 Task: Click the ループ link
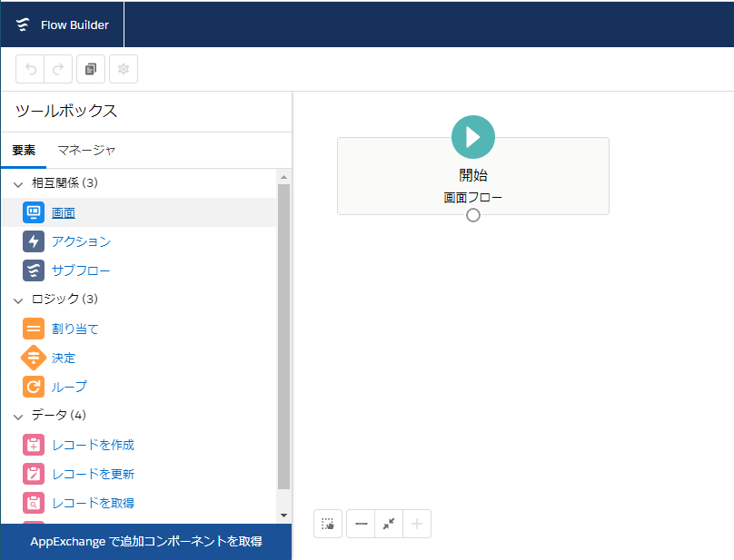point(69,387)
